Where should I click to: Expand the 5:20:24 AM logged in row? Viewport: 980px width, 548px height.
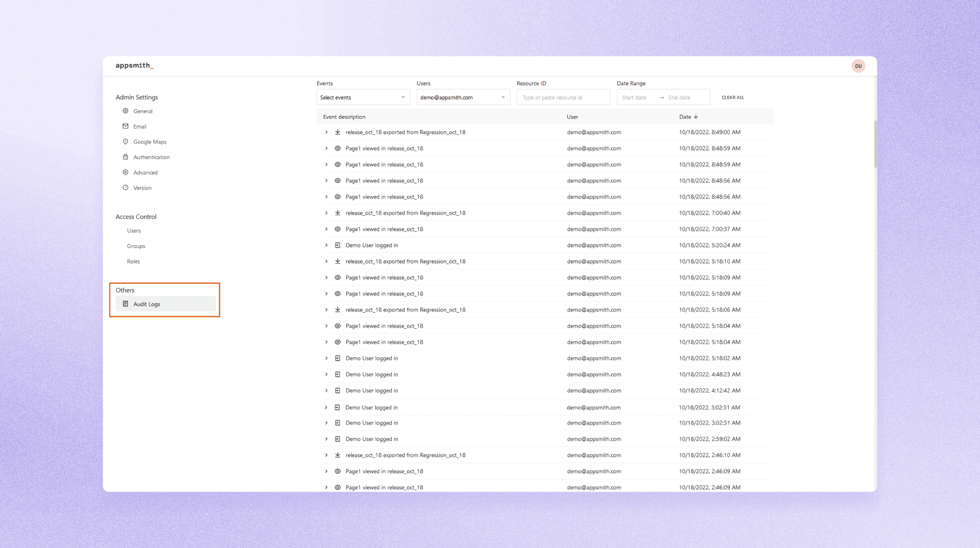pos(326,245)
